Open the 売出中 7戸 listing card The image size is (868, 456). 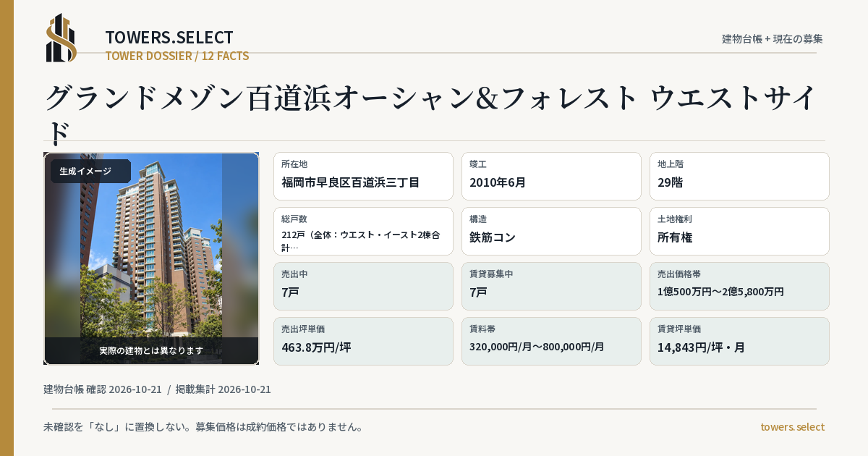pyautogui.click(x=363, y=286)
